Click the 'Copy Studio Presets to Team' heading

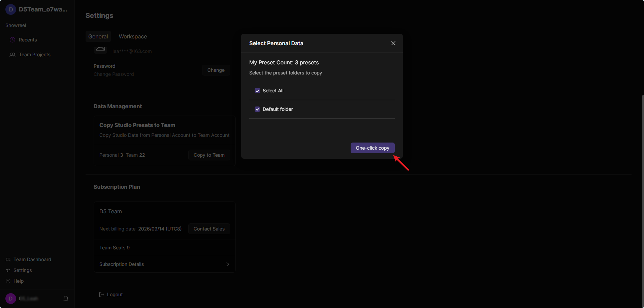tap(137, 125)
